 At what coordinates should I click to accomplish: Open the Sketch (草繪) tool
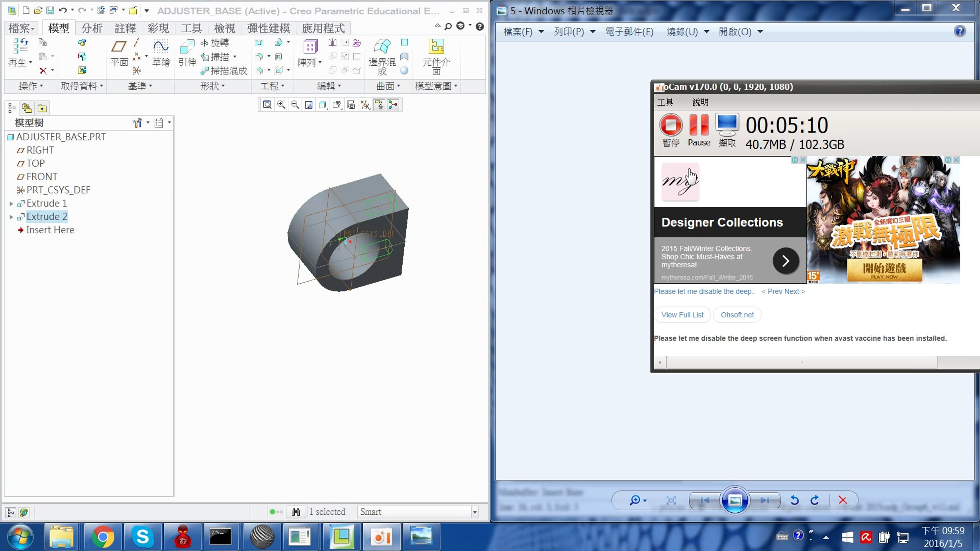pos(161,53)
